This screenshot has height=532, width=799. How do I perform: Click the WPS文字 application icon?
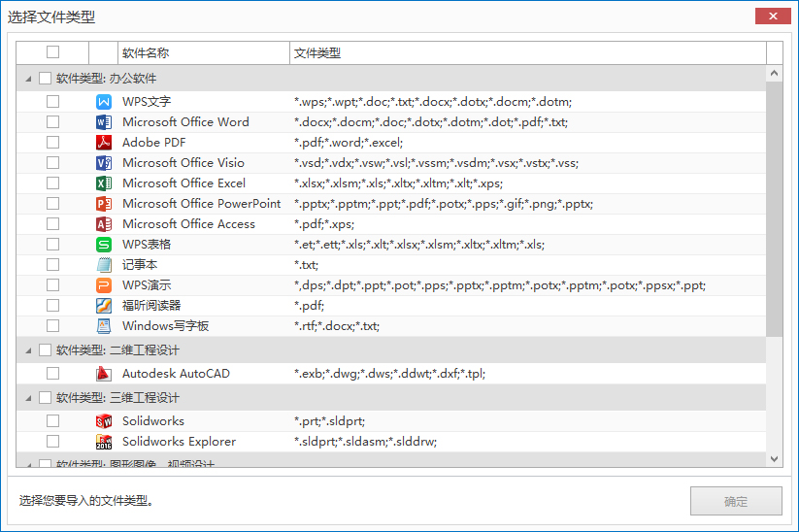pos(104,102)
